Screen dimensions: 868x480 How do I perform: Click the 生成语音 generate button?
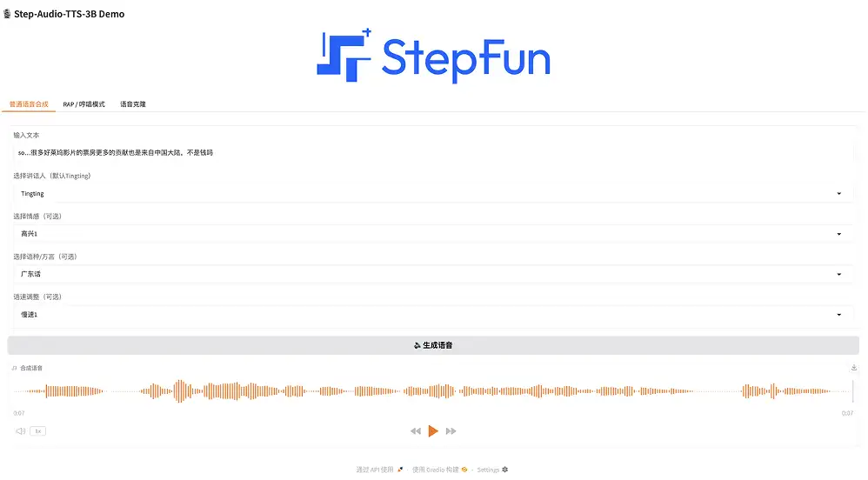[433, 345]
